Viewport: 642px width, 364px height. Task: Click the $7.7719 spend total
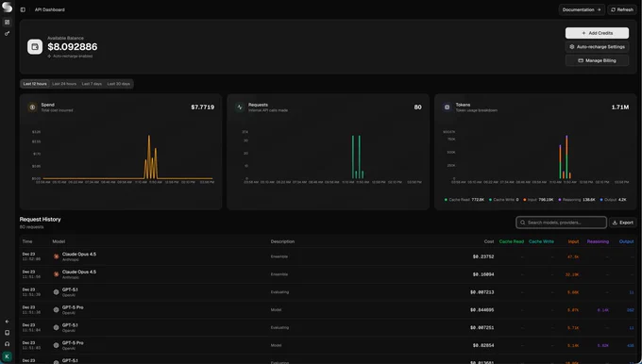(x=203, y=108)
